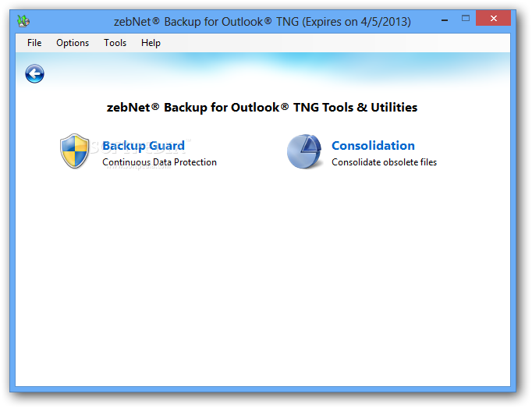532x408 pixels.
Task: Click the blue back arrow button
Action: [x=34, y=73]
